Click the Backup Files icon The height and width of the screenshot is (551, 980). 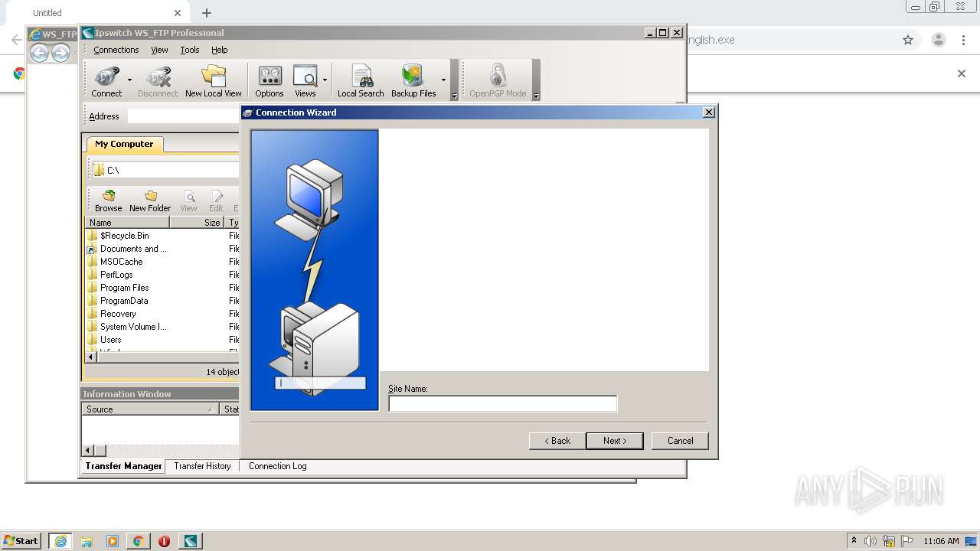point(413,81)
